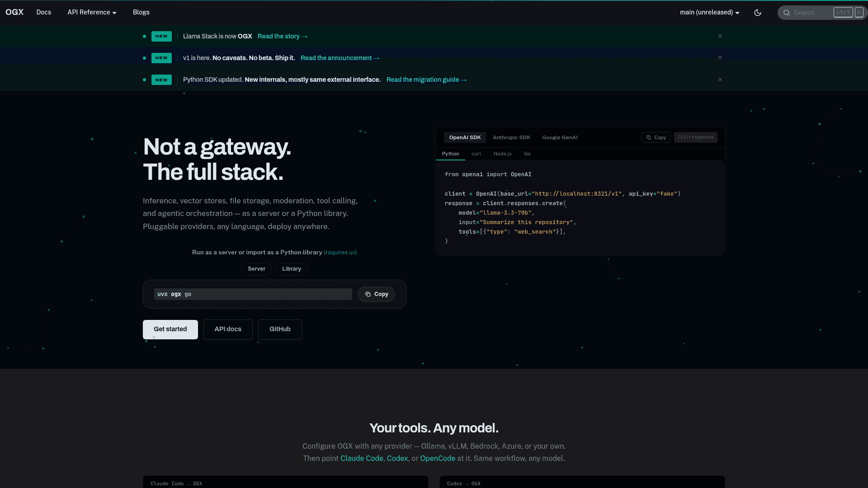Click the search magnifier icon

coord(787,13)
